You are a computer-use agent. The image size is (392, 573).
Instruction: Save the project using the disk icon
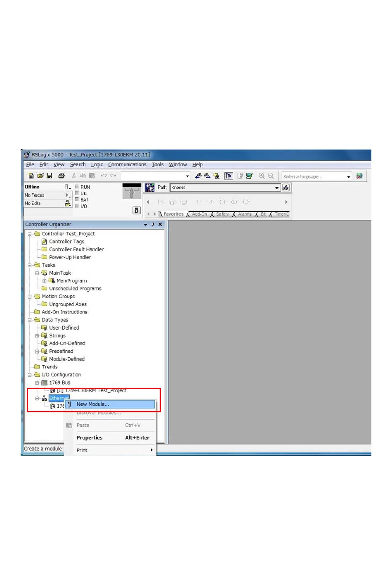point(50,176)
